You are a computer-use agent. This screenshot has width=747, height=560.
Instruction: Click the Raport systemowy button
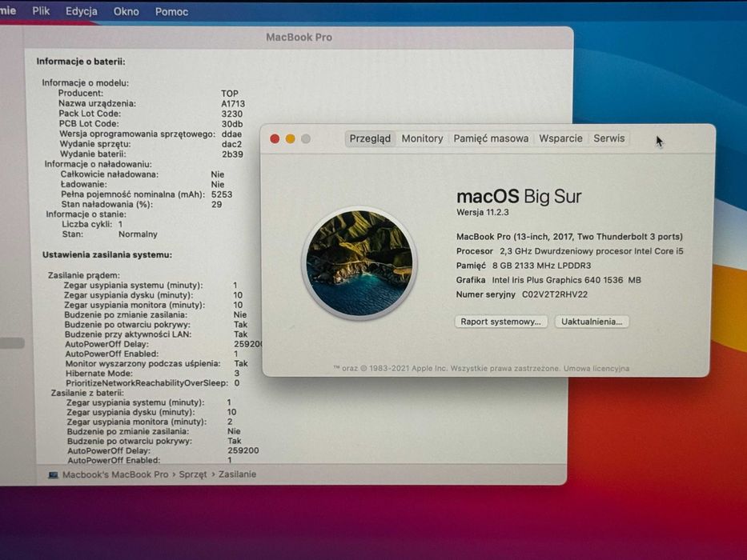coord(500,322)
